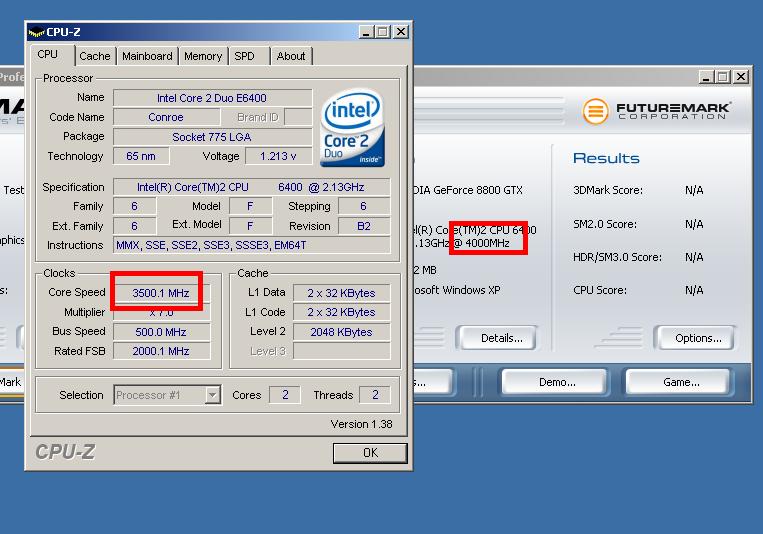Click the Voltage value 1.213 v
Viewport: 763px width, 534px height.
point(278,156)
